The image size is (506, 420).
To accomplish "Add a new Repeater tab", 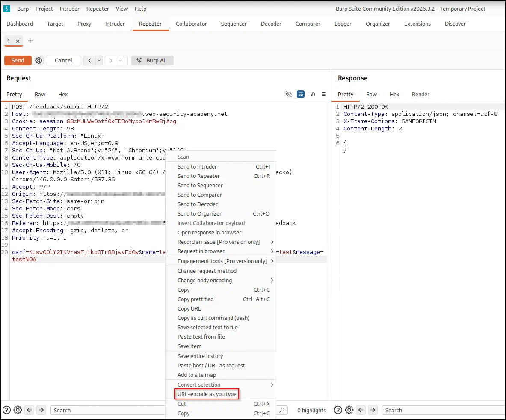I will pyautogui.click(x=30, y=41).
